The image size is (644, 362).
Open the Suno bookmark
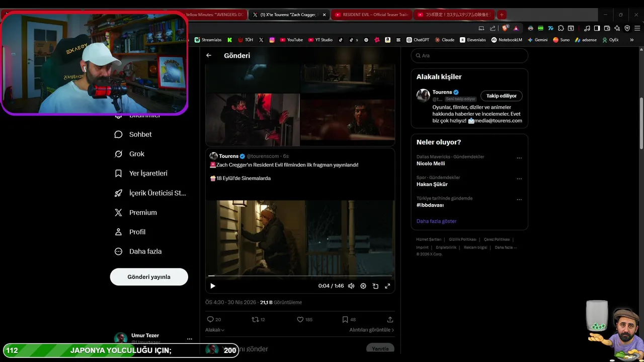pos(561,40)
